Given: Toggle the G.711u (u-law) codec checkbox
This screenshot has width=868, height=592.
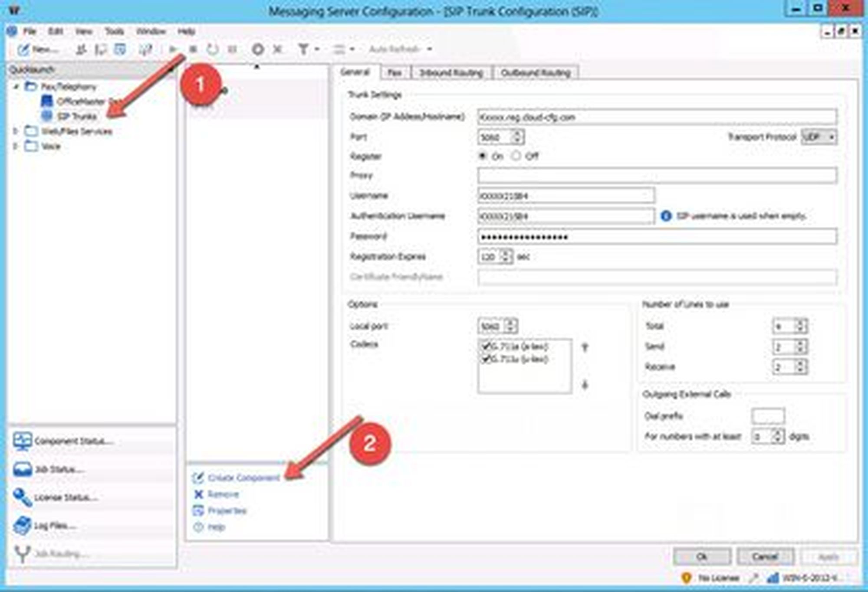Looking at the screenshot, I should coord(486,359).
